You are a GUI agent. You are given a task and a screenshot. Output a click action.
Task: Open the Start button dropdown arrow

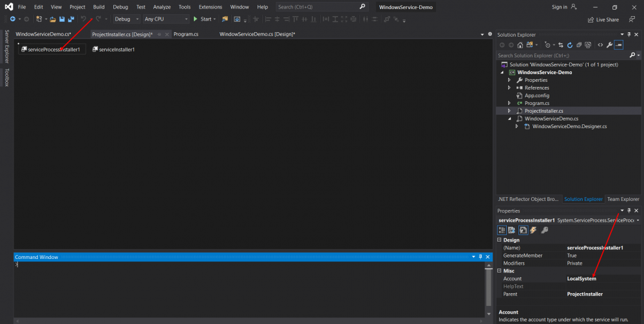[214, 19]
